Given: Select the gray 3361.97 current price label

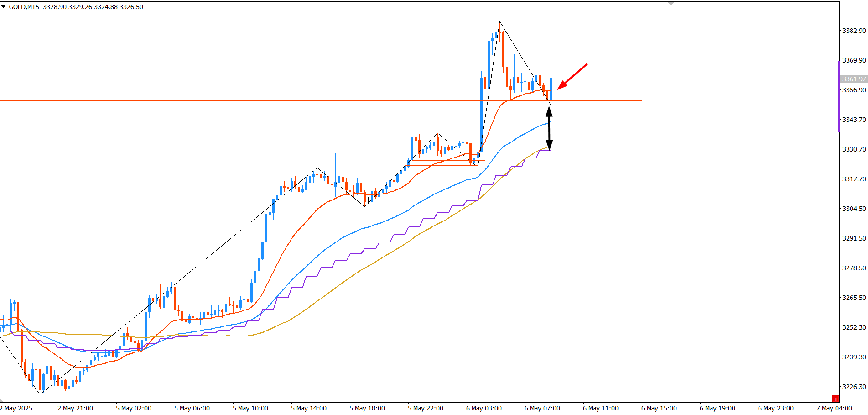Looking at the screenshot, I should pyautogui.click(x=853, y=79).
